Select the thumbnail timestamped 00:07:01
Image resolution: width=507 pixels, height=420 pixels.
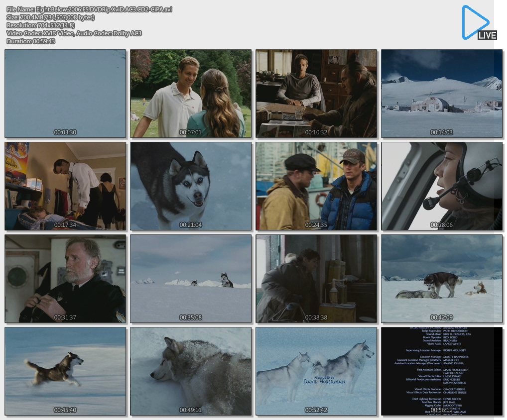pyautogui.click(x=191, y=94)
